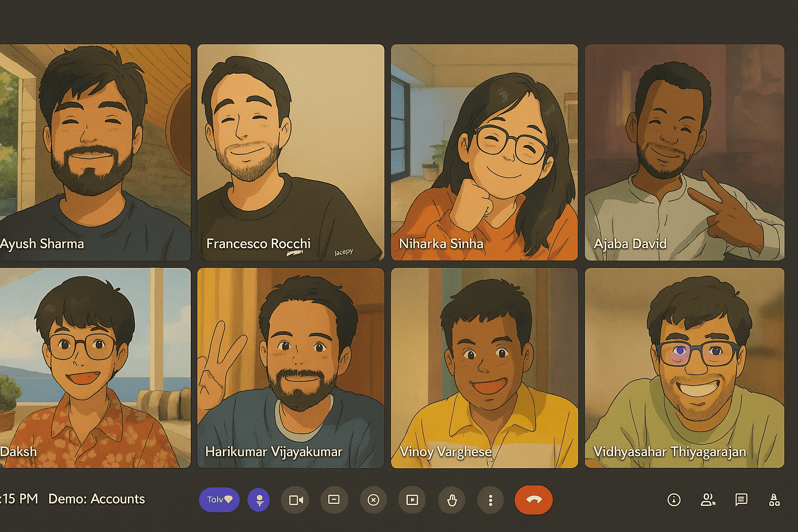Screen dimensions: 798x532
Task: Open the activities shapes icon
Action: (x=774, y=500)
